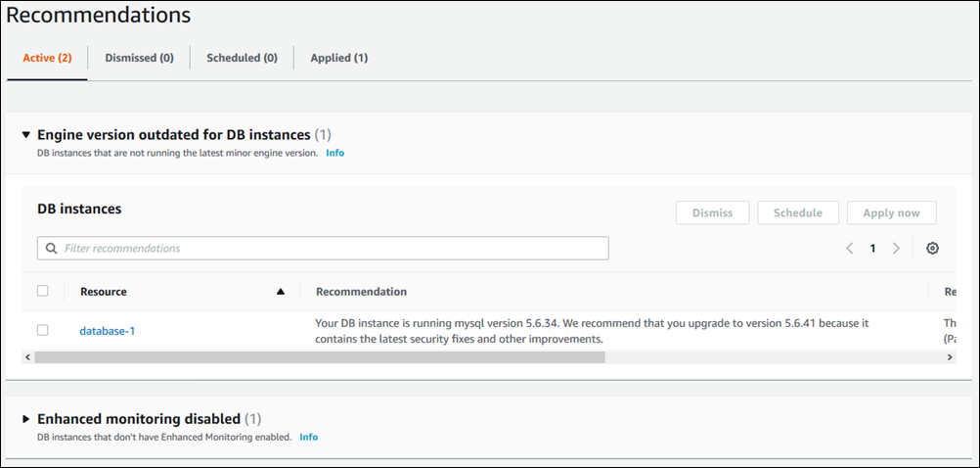Image resolution: width=980 pixels, height=468 pixels.
Task: Click the Resource column sort arrow
Action: click(281, 292)
